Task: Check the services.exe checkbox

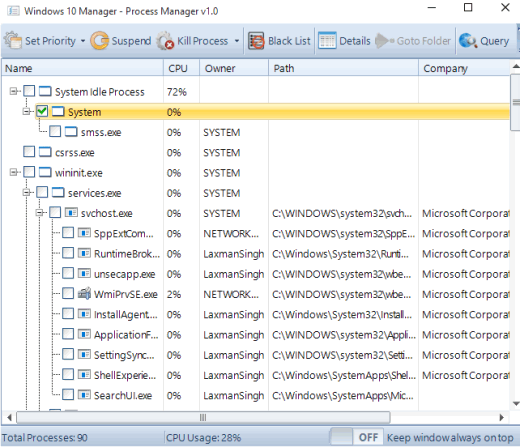Action: click(x=42, y=192)
